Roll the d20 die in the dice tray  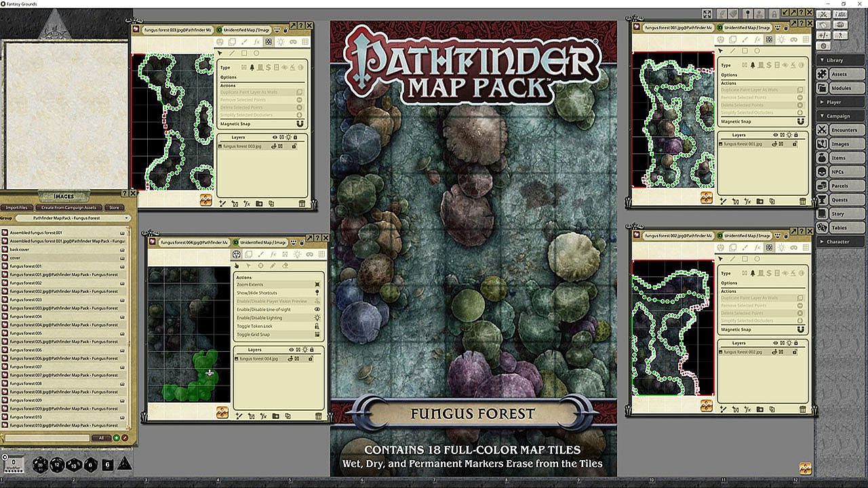[41, 464]
